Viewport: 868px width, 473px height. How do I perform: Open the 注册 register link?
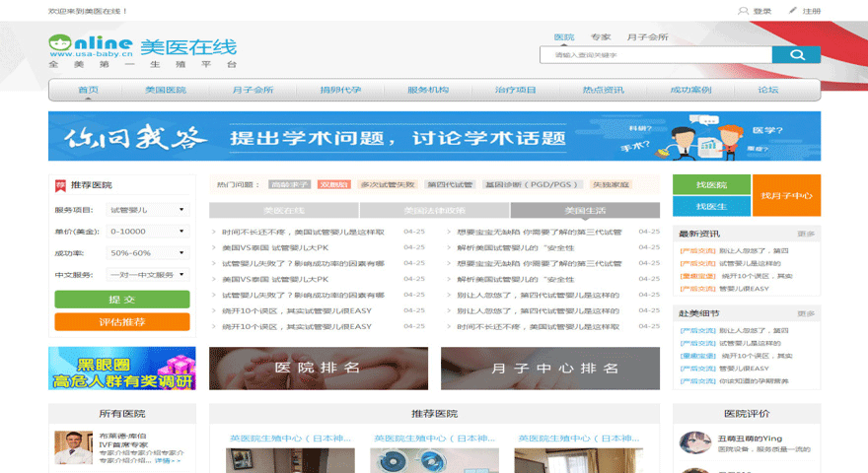coord(812,11)
